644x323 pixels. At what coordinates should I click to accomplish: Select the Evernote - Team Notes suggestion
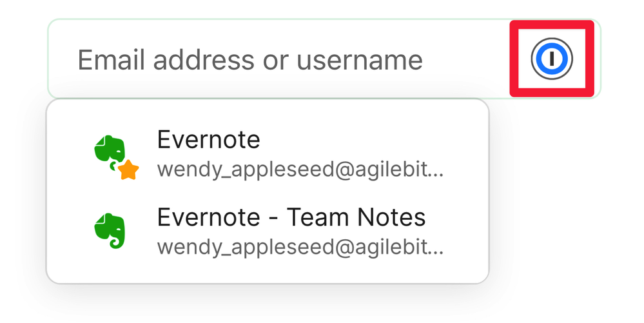(x=267, y=231)
